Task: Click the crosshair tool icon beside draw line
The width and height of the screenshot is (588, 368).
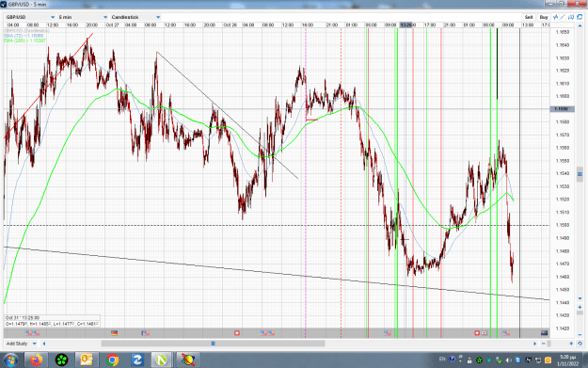Action: coord(571,17)
